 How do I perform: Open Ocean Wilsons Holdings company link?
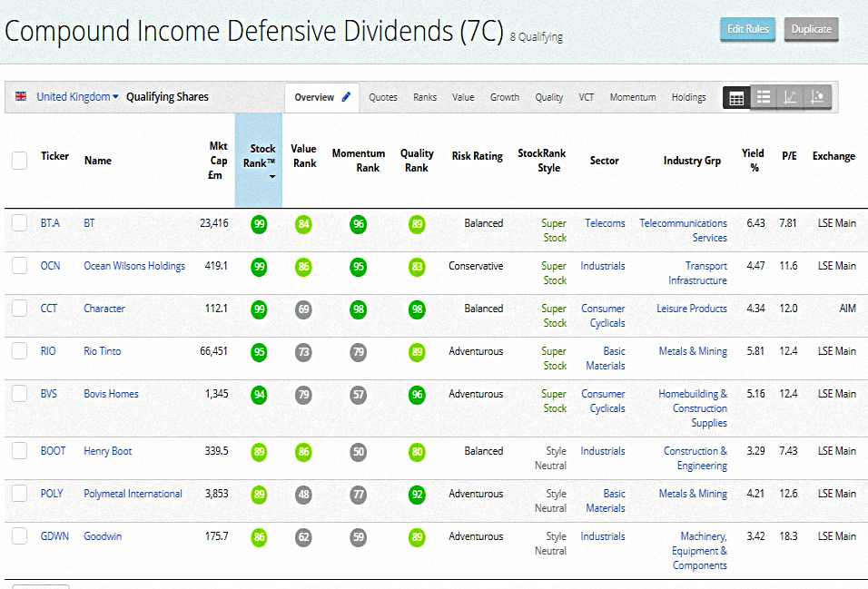tap(134, 266)
